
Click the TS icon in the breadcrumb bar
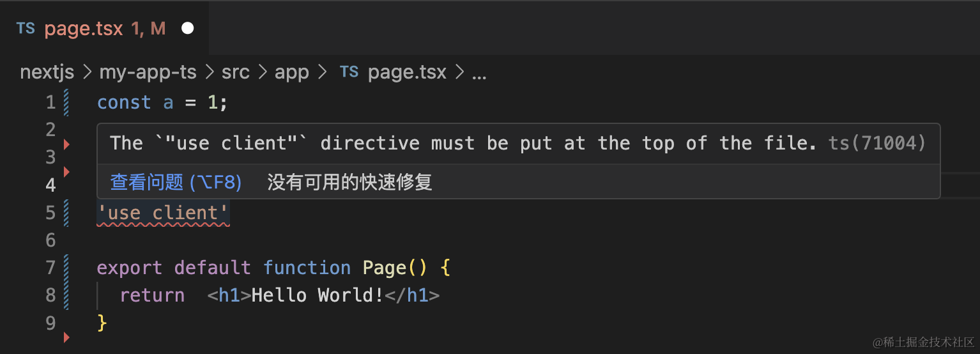pos(349,72)
